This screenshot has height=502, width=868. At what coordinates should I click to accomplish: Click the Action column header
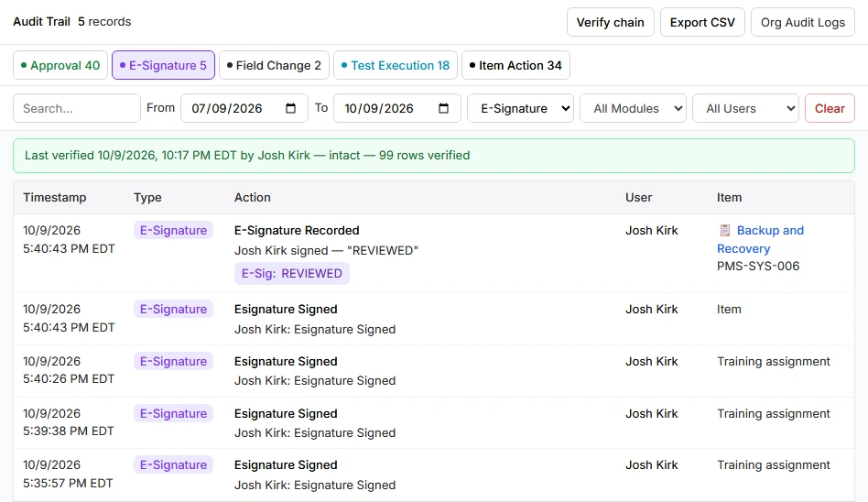tap(253, 197)
